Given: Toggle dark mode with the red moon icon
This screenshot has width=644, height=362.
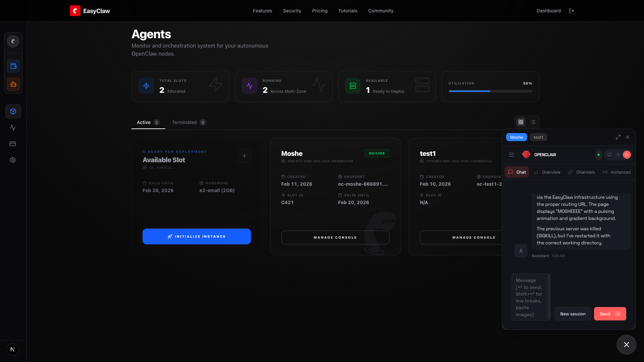Looking at the screenshot, I should (627, 155).
